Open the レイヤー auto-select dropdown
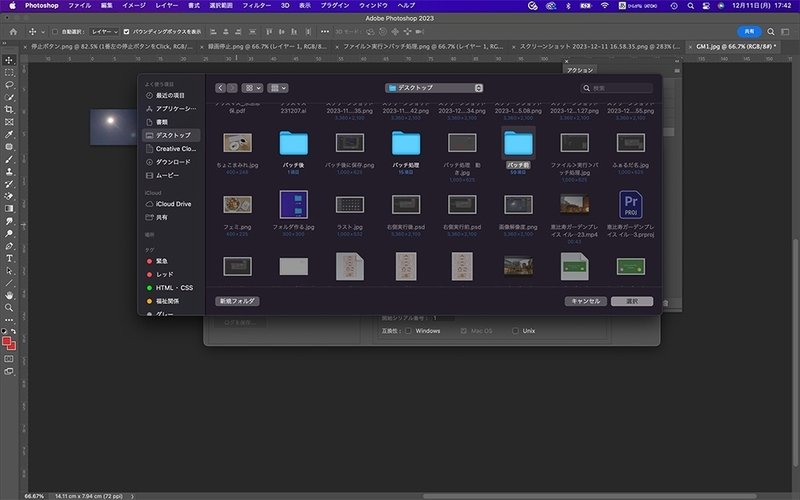 pos(104,32)
